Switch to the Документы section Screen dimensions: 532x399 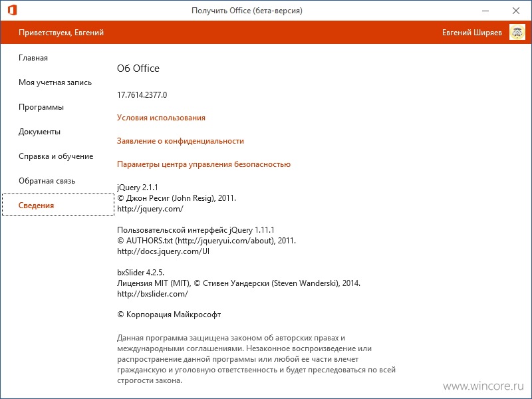(x=39, y=132)
